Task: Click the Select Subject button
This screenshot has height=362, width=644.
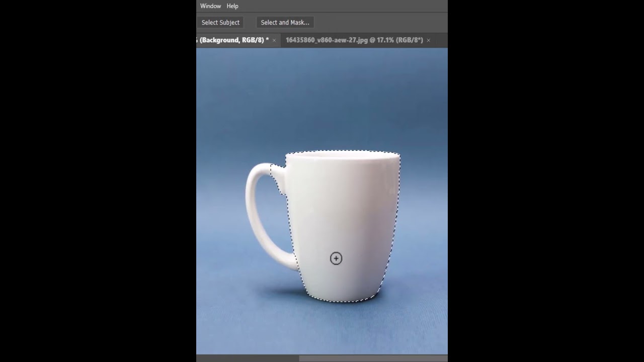Action: click(x=220, y=23)
